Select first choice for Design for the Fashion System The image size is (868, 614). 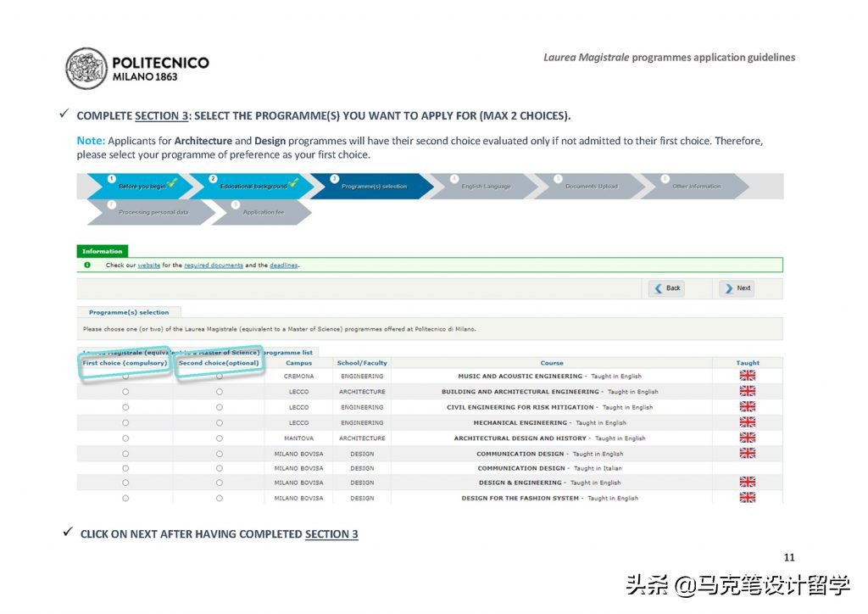click(x=125, y=498)
